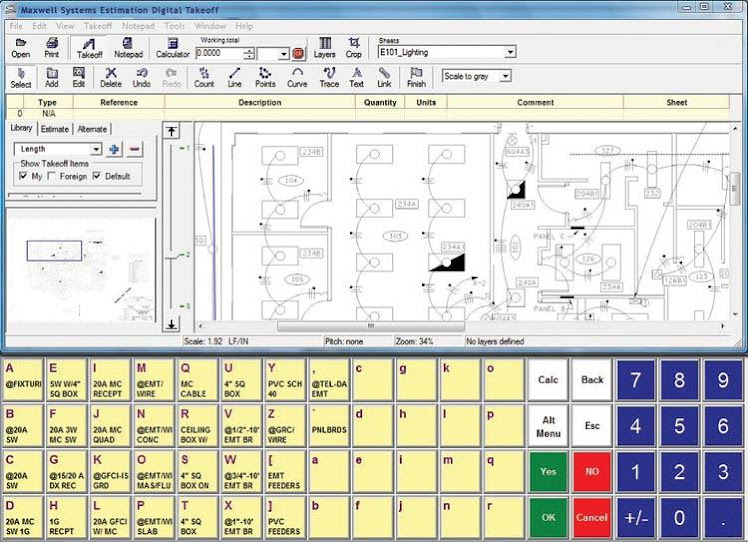This screenshot has height=542, width=748.
Task: Click the horizontal scrollbar under the drawing
Action: click(x=371, y=326)
